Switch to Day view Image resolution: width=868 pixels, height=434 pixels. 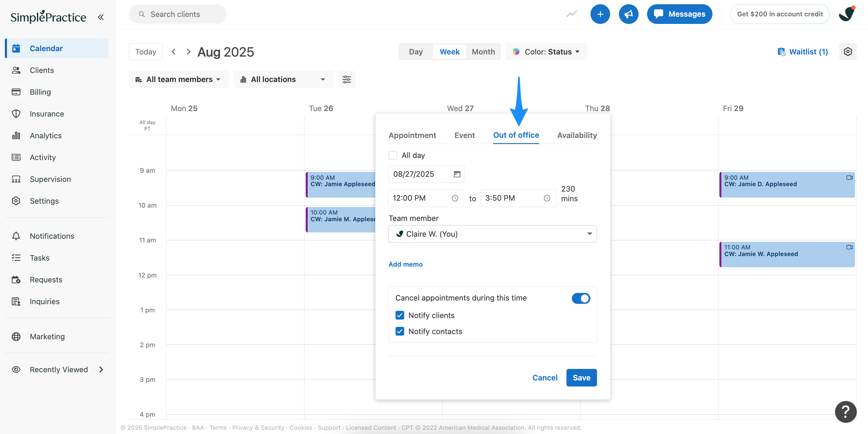coord(416,51)
